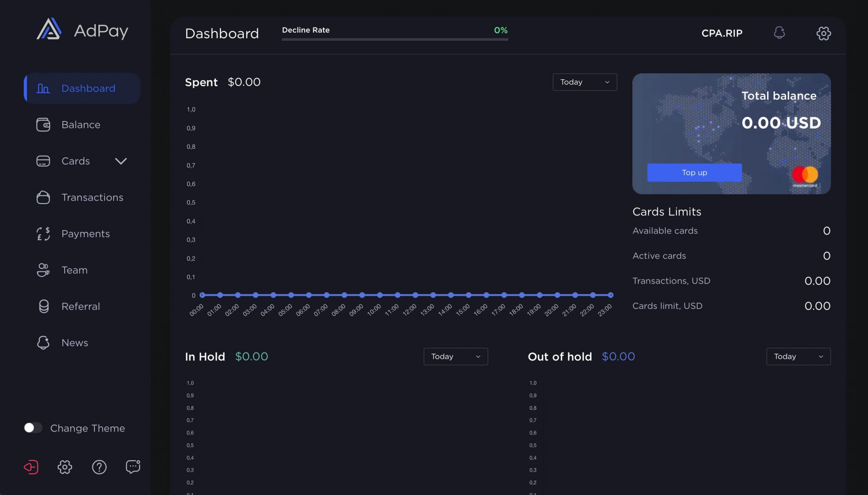Check the News section
This screenshot has width=868, height=495.
coord(75,342)
